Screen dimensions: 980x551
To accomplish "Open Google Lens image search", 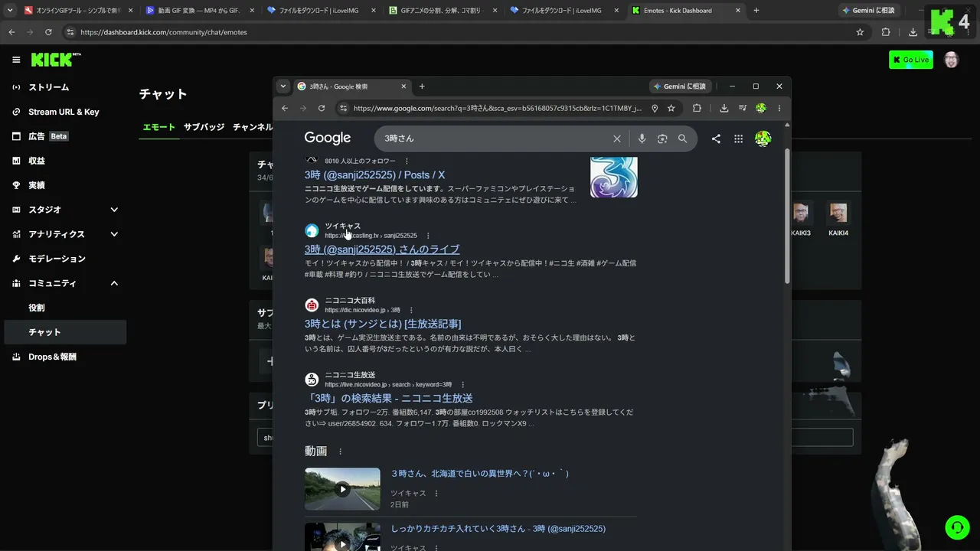I will click(662, 139).
